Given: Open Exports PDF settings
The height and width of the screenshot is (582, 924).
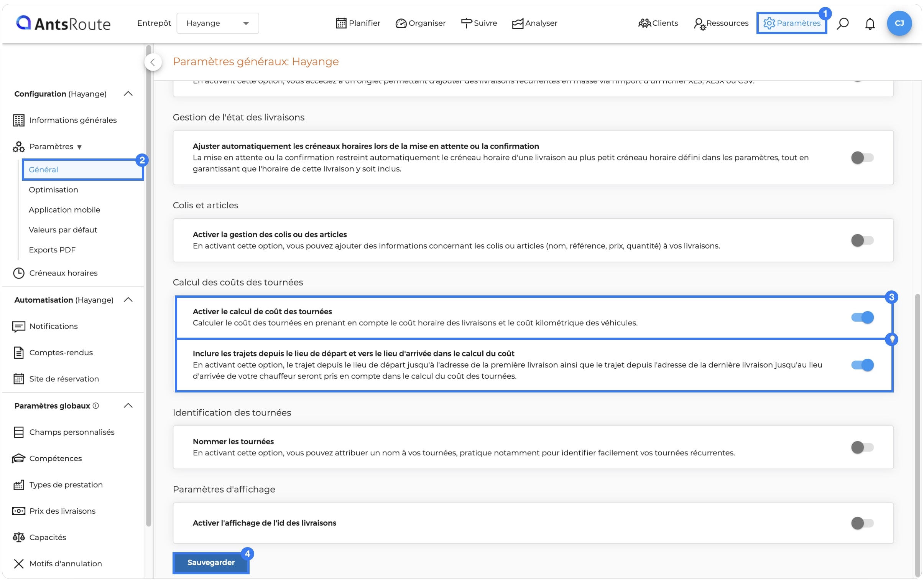Looking at the screenshot, I should tap(52, 249).
